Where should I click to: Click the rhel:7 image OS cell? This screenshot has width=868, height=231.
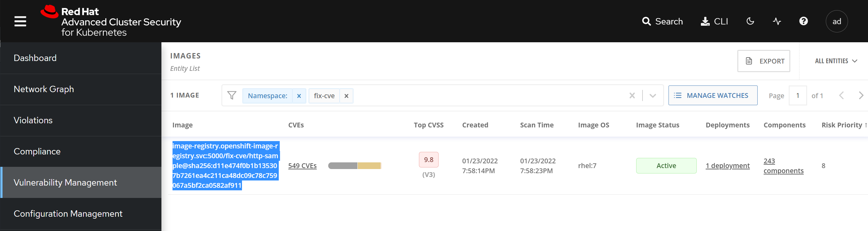point(587,166)
